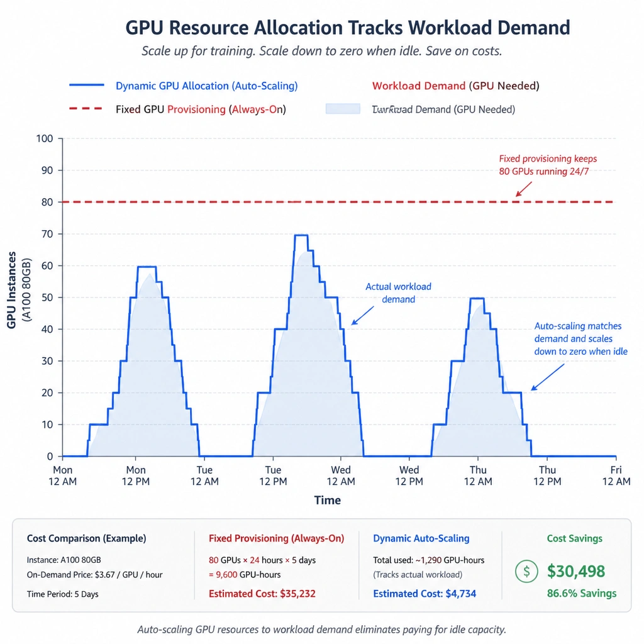Click the y-axis tick label '20'
This screenshot has width=644, height=644.
[47, 392]
